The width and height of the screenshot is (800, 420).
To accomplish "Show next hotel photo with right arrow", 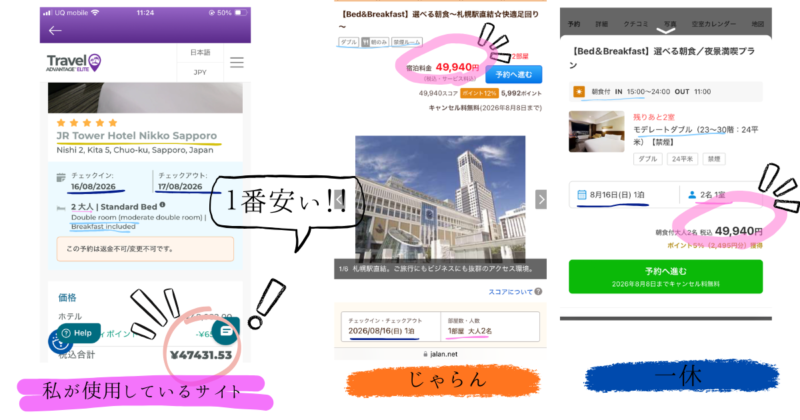I will click(x=541, y=200).
